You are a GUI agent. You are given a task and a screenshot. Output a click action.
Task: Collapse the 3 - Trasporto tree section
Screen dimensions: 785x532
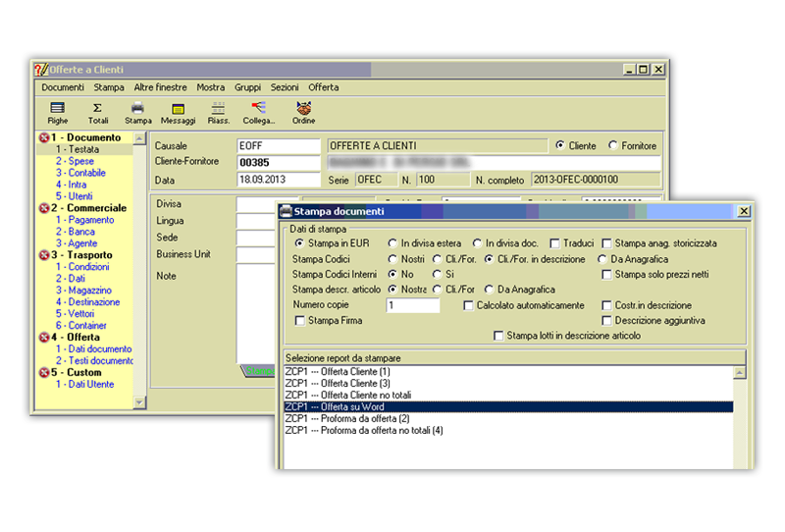[44, 255]
